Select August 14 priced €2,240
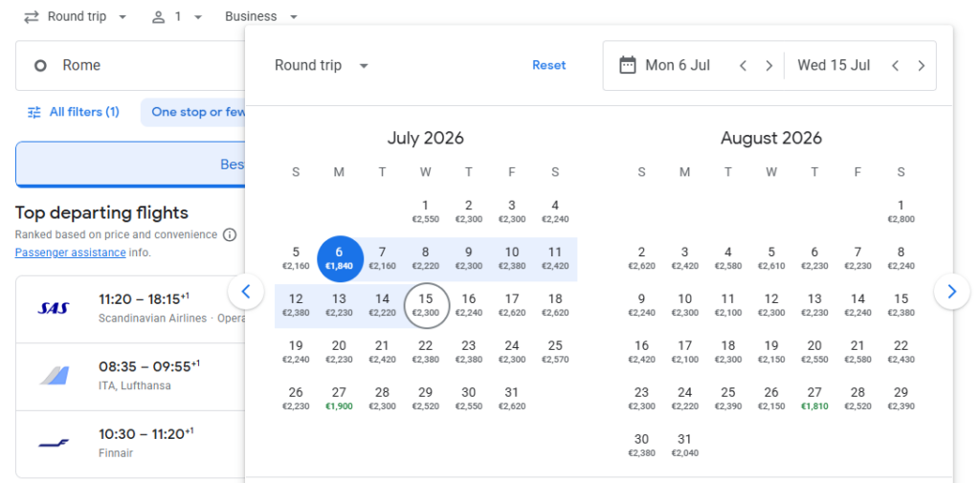This screenshot has width=980, height=483. (x=857, y=305)
